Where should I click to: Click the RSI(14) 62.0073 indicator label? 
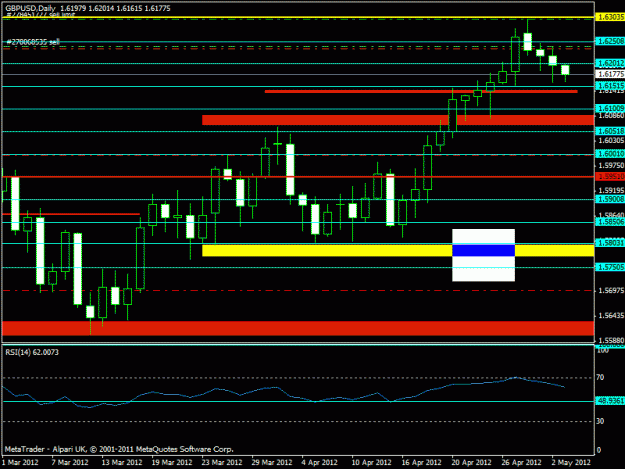click(32, 352)
